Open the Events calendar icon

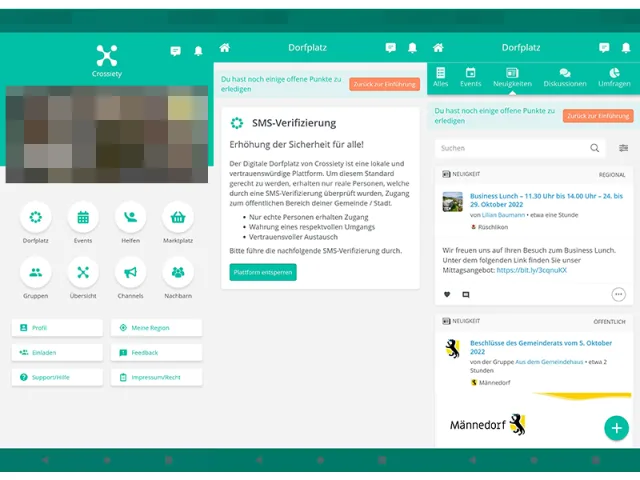click(83, 217)
